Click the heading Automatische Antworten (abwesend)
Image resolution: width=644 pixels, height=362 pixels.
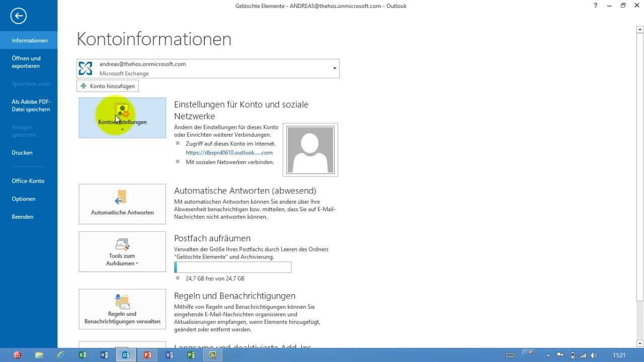[245, 191]
